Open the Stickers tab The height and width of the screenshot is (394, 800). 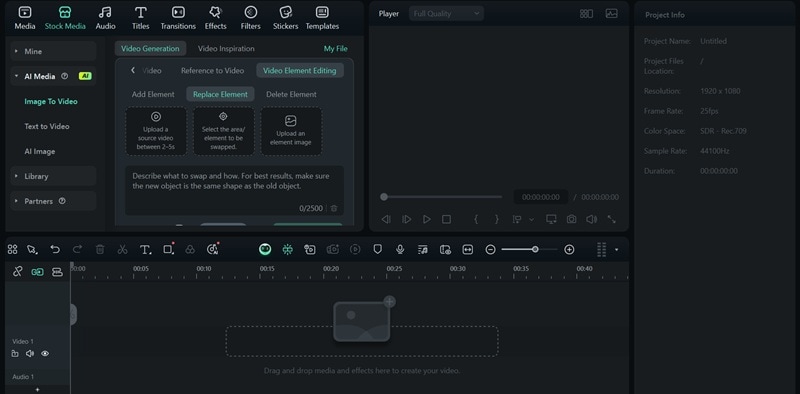(286, 18)
